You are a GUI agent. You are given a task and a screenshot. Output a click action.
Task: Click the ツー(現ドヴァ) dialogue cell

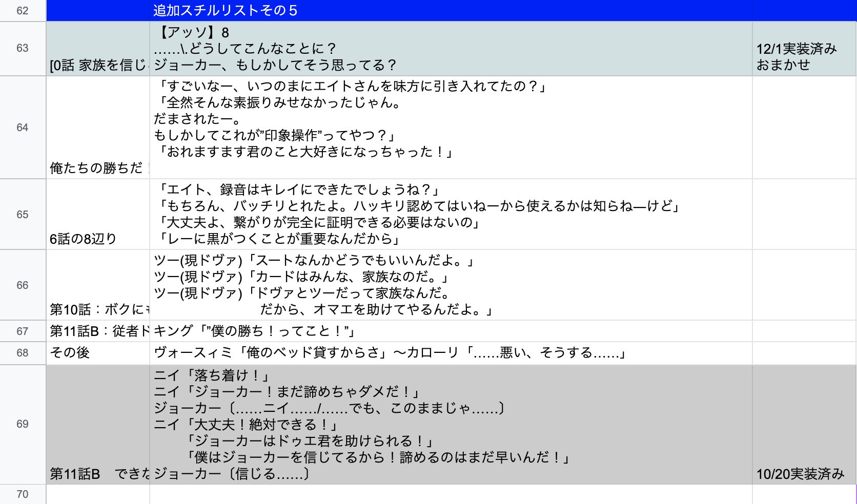[450, 285]
